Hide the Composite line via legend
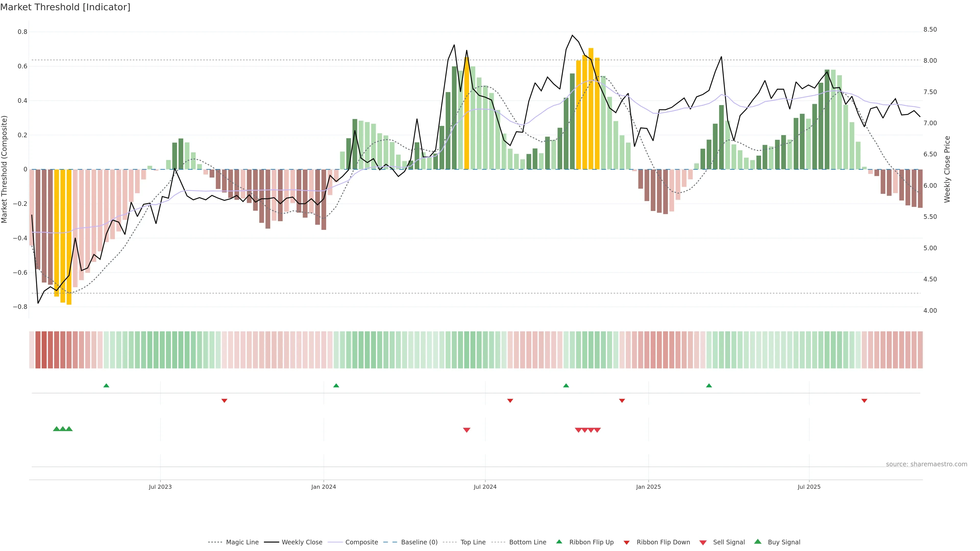Screen dimensions: 980x551 tap(361, 542)
